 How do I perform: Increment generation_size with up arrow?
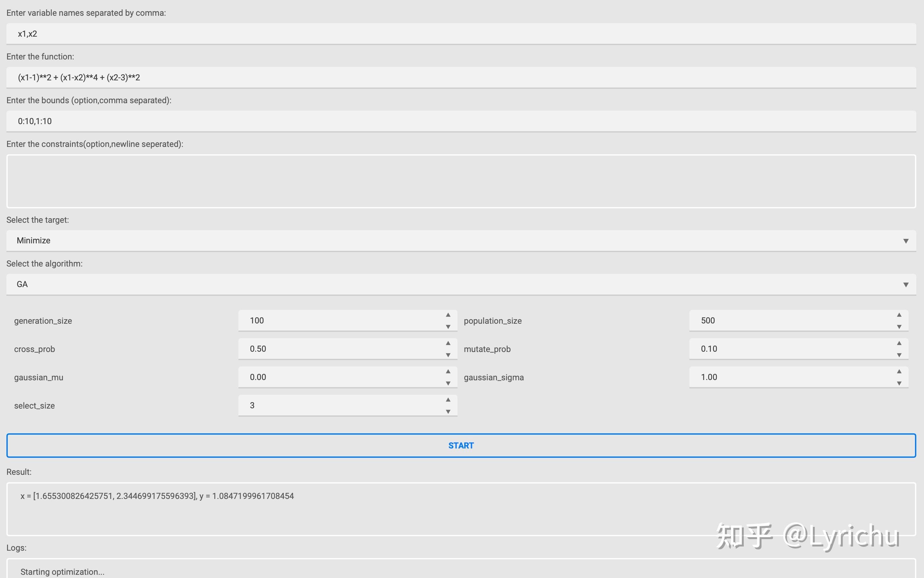click(448, 315)
